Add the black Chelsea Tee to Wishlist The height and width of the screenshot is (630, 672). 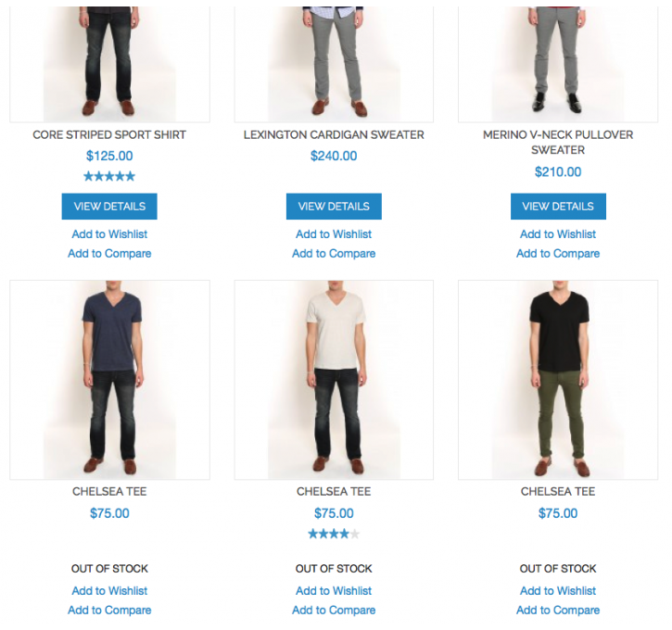click(558, 591)
